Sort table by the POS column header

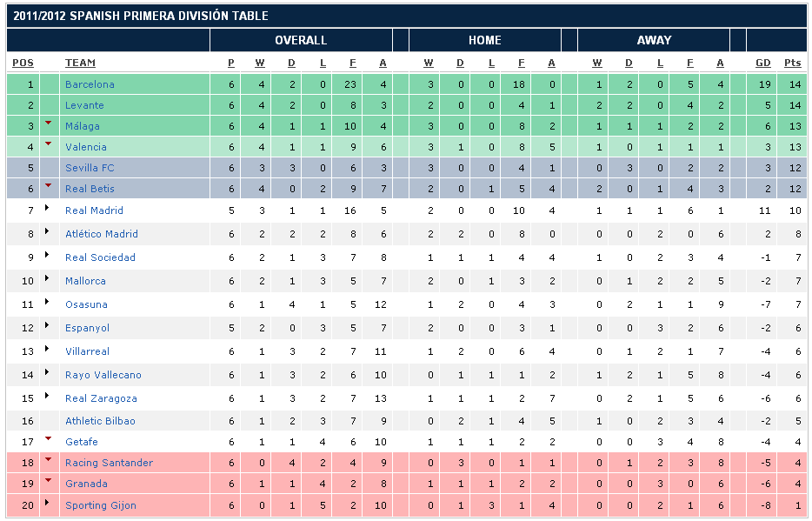pyautogui.click(x=23, y=63)
